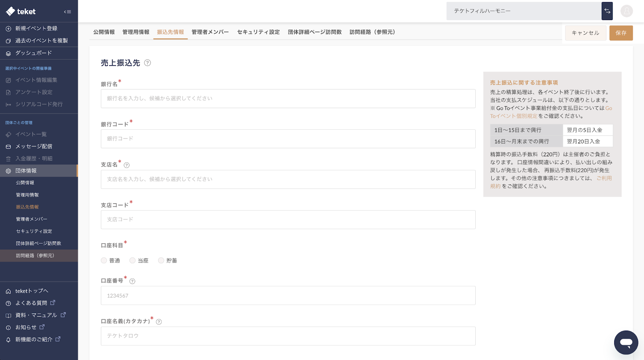Open the chat support bubble
The image size is (644, 360).
(x=626, y=342)
